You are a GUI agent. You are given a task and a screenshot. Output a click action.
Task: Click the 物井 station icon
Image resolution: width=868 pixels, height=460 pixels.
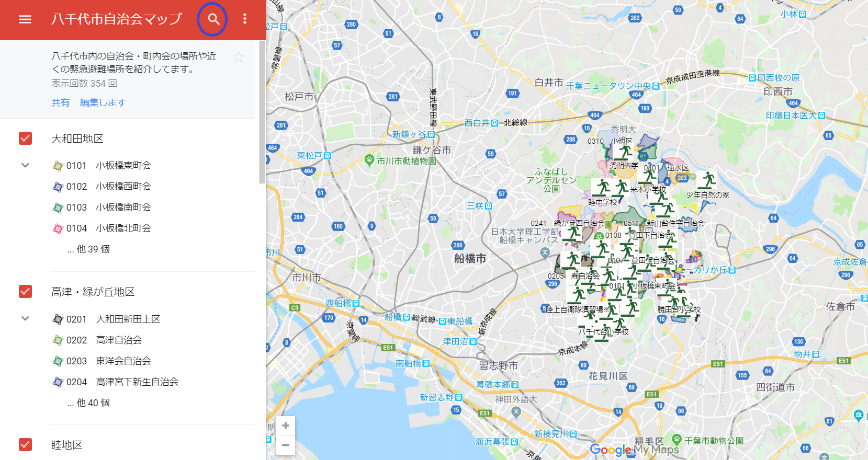(x=816, y=354)
